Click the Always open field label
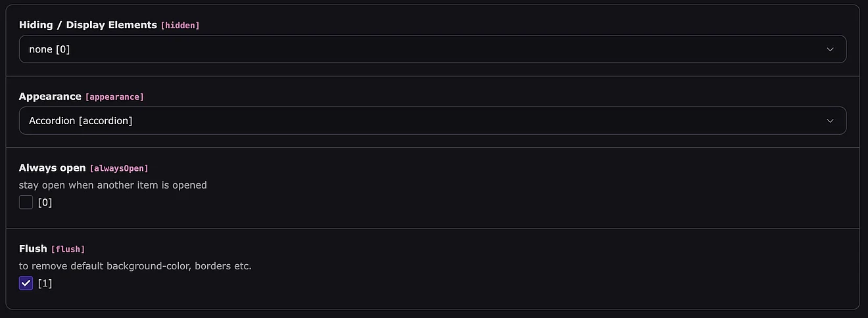868x318 pixels. pyautogui.click(x=52, y=168)
